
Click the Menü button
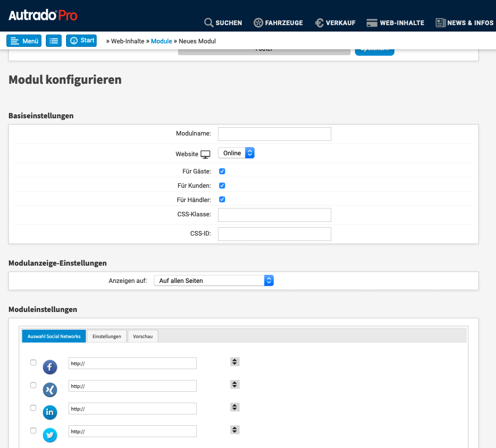coord(24,41)
